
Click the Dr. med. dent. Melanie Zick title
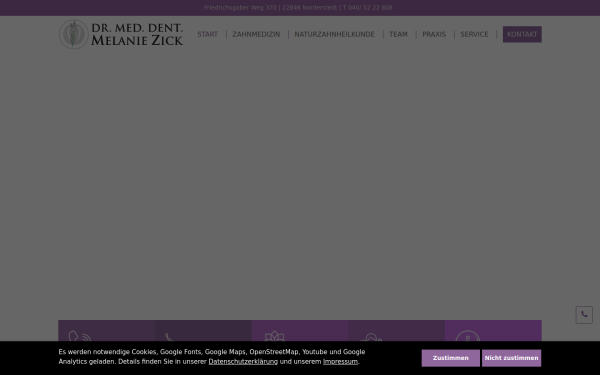(137, 34)
